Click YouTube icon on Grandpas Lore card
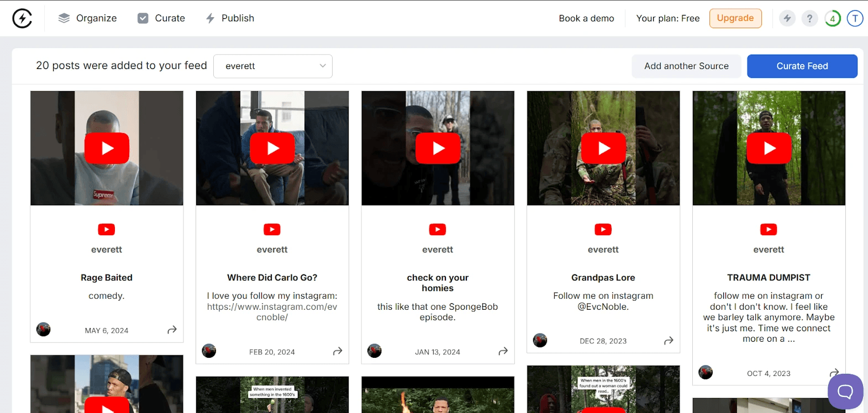The width and height of the screenshot is (868, 413). (603, 229)
